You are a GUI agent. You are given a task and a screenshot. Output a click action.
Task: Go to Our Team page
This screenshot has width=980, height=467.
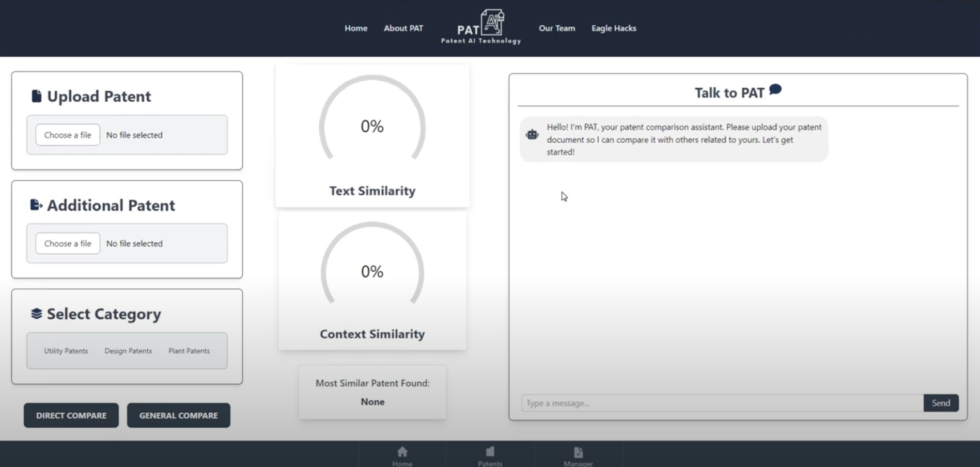557,28
